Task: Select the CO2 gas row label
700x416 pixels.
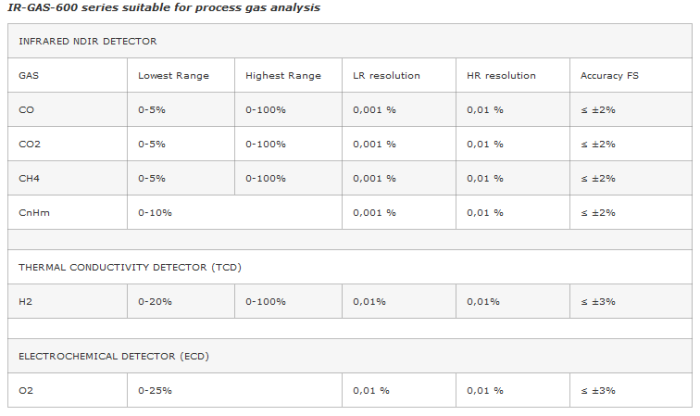Action: tap(30, 144)
